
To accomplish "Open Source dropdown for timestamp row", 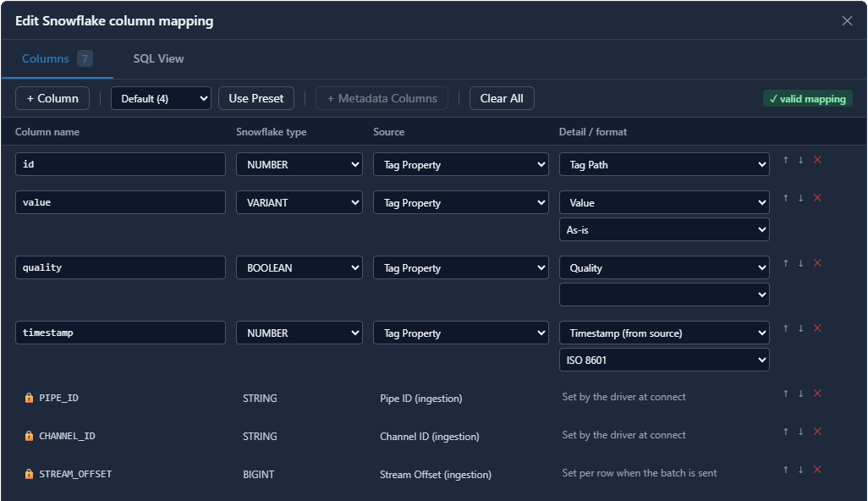I will 461,333.
